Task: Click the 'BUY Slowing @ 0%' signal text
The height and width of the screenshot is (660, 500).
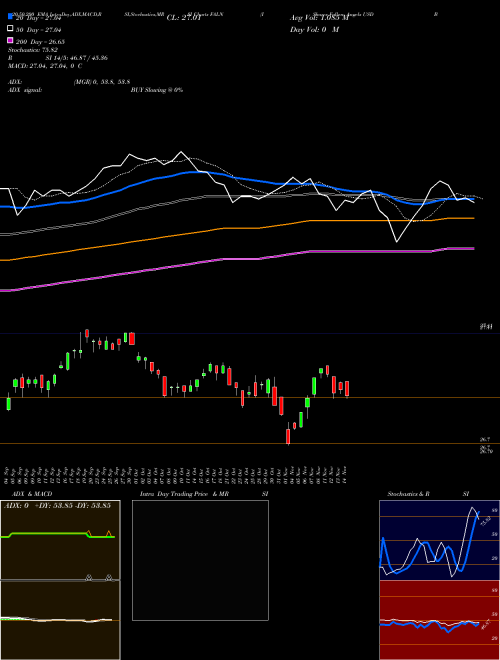Action: 157,90
